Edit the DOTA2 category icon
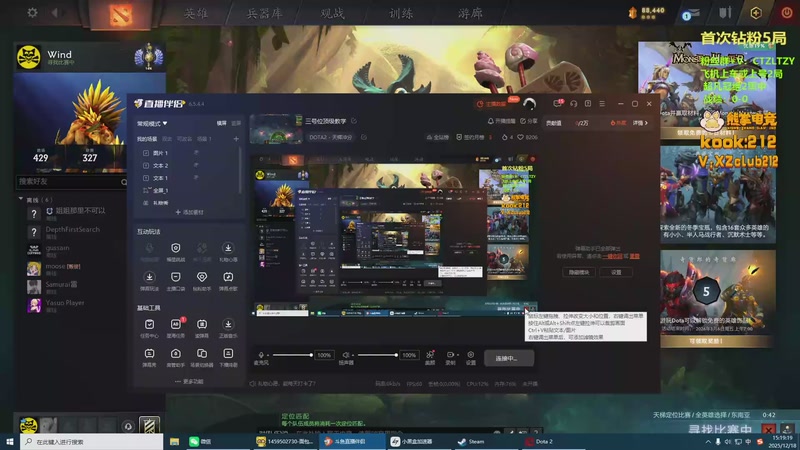This screenshot has width=800, height=450. point(364,137)
